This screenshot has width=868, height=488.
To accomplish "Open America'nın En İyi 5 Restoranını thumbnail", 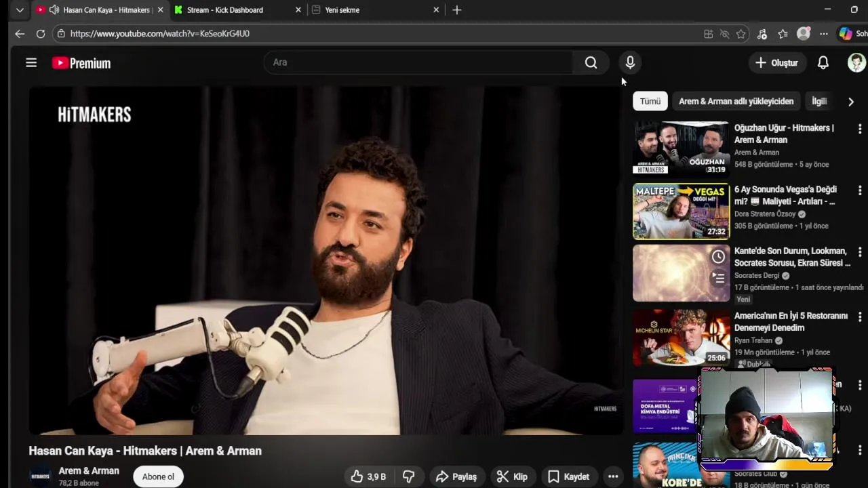I will tap(681, 338).
